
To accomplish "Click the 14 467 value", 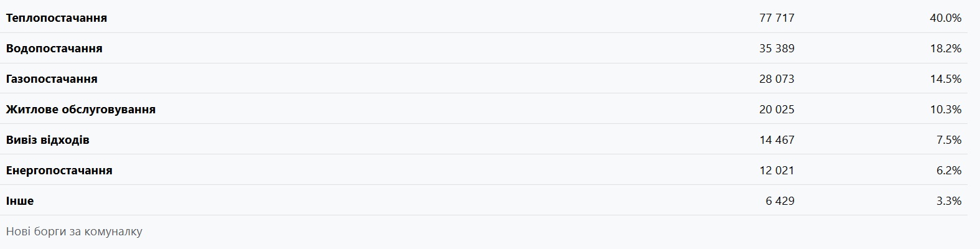I will [x=777, y=140].
